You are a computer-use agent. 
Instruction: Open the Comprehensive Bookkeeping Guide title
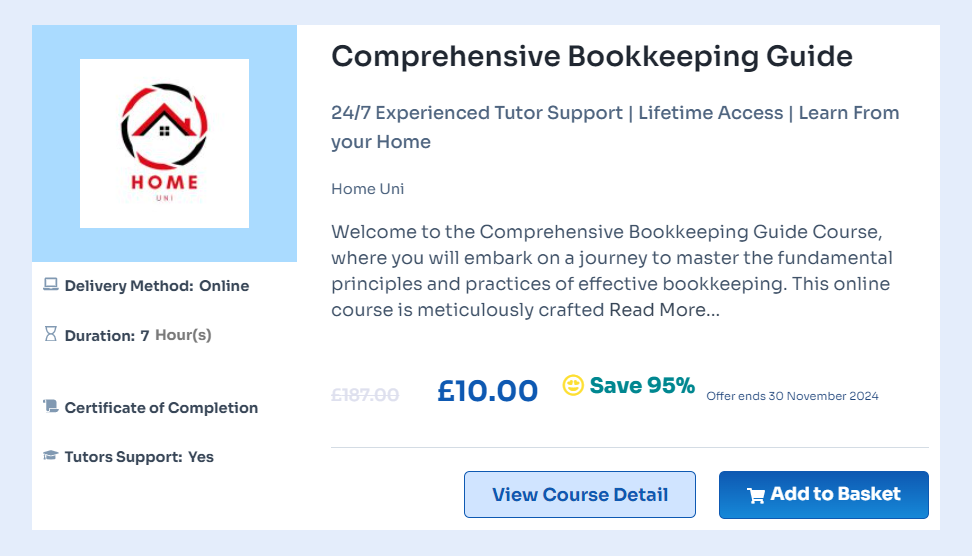(x=592, y=57)
